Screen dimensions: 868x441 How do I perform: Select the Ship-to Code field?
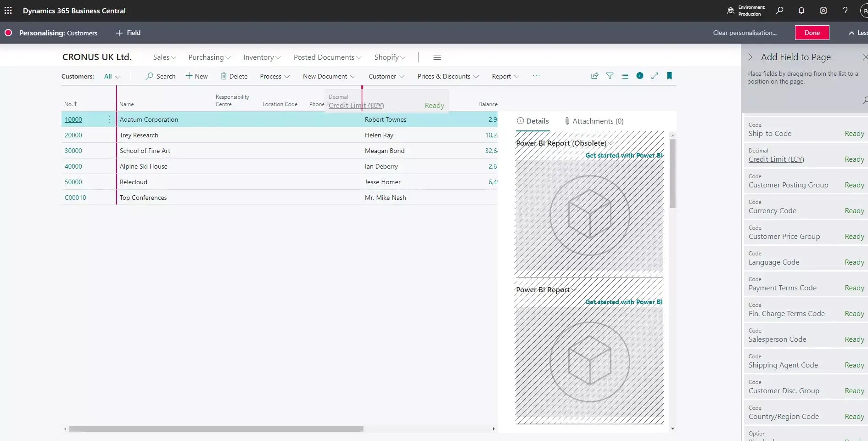click(805, 130)
